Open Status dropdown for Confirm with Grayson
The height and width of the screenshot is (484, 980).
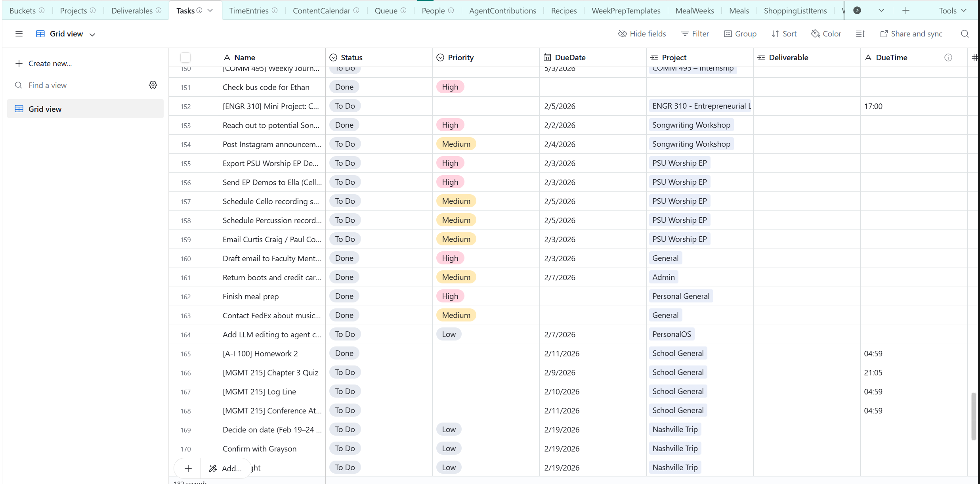pos(345,448)
